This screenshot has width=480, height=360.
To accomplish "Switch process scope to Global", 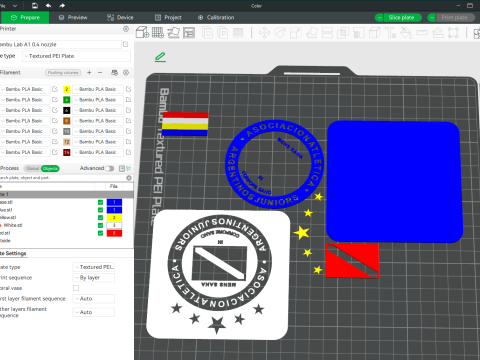I will tap(33, 169).
